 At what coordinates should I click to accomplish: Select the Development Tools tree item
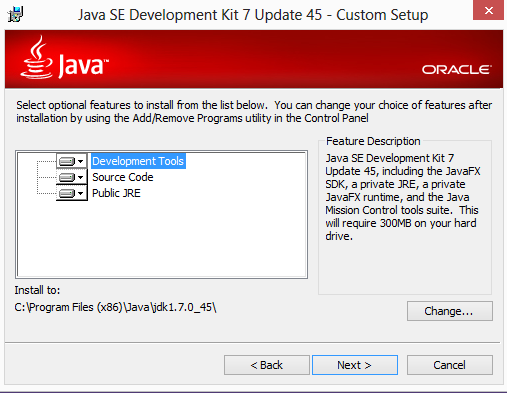[138, 161]
